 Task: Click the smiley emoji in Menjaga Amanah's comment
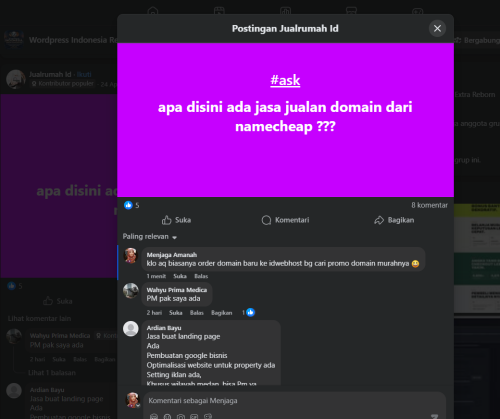pyautogui.click(x=415, y=264)
